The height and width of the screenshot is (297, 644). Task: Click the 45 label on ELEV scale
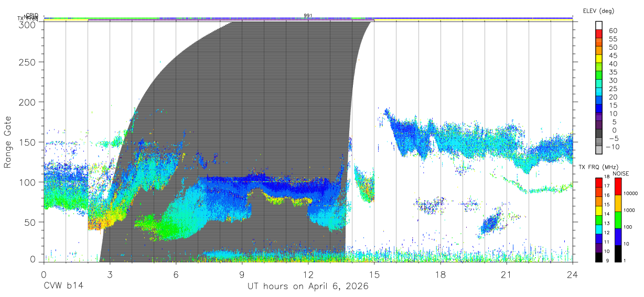[612, 56]
